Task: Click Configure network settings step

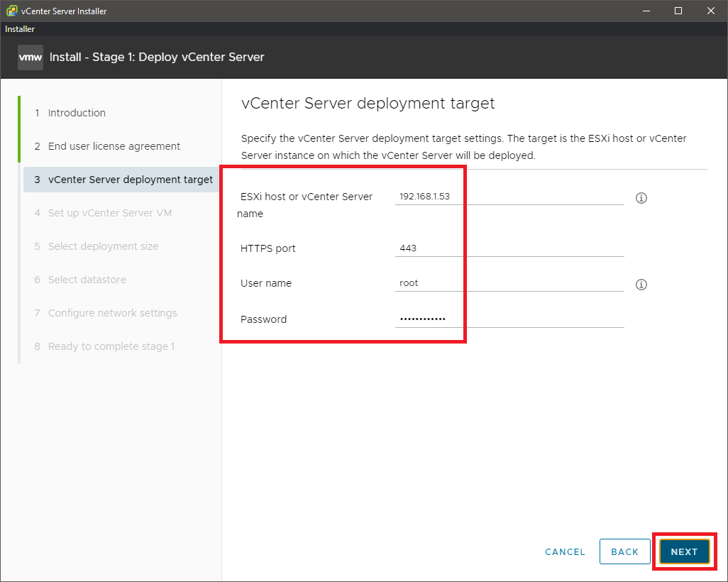Action: point(112,313)
